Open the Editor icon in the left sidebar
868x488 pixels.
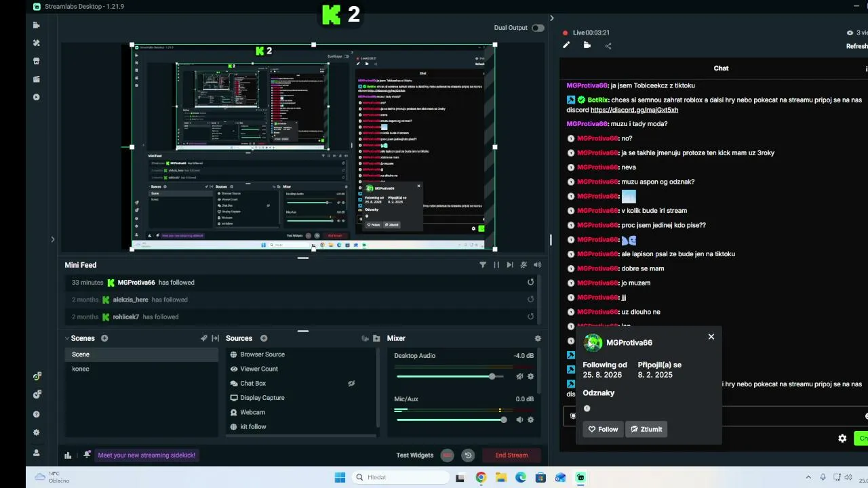[x=37, y=25]
